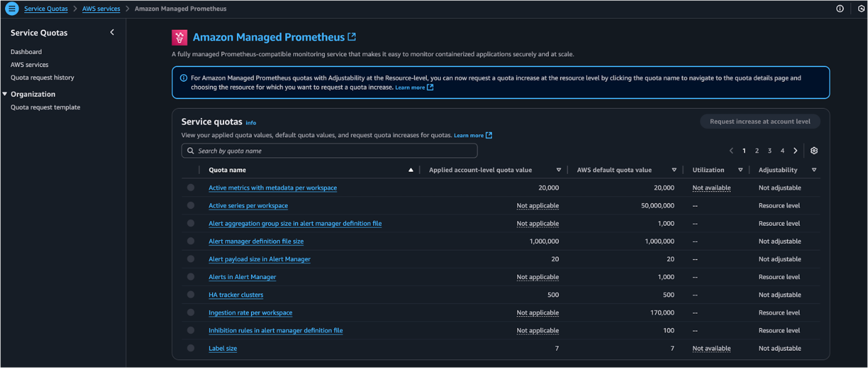This screenshot has width=868, height=368.
Task: Select the Label size quota radio button
Action: point(191,348)
